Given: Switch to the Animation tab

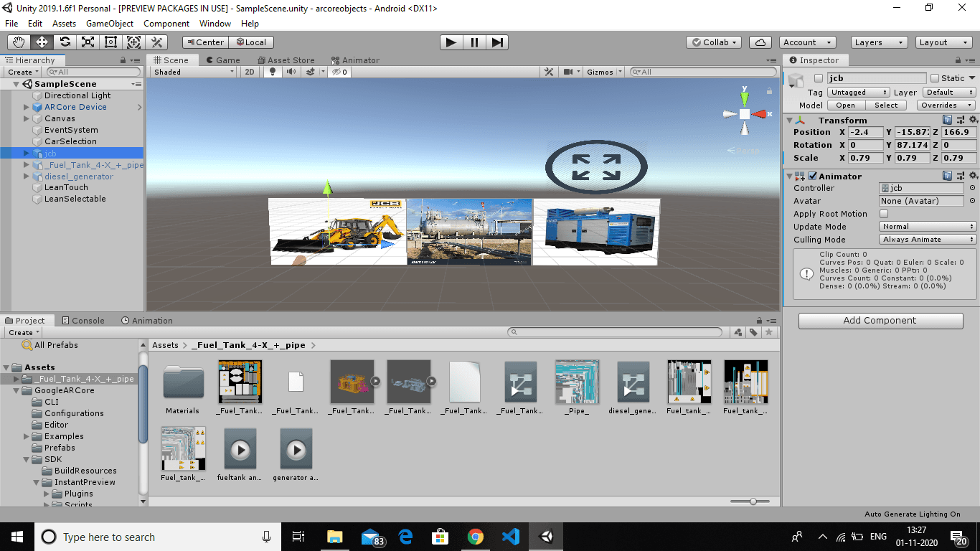Looking at the screenshot, I should click(x=147, y=321).
